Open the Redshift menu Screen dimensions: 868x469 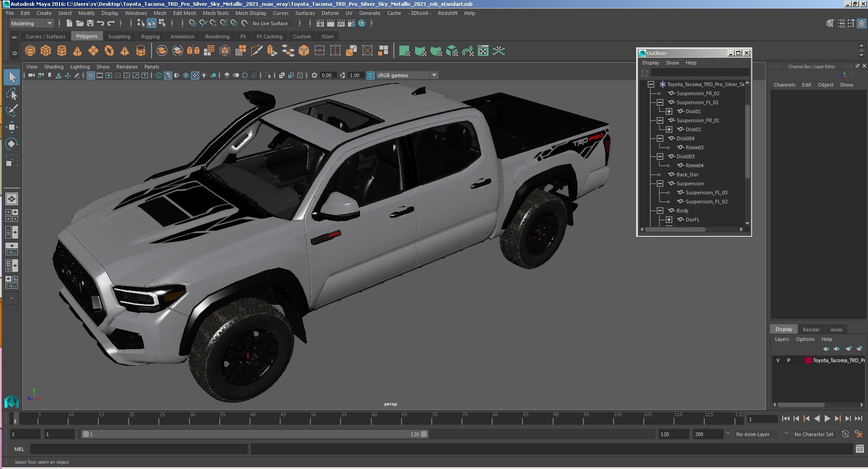[448, 13]
